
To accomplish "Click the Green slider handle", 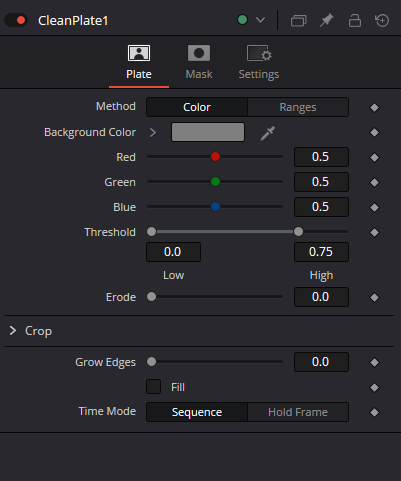I will point(215,182).
